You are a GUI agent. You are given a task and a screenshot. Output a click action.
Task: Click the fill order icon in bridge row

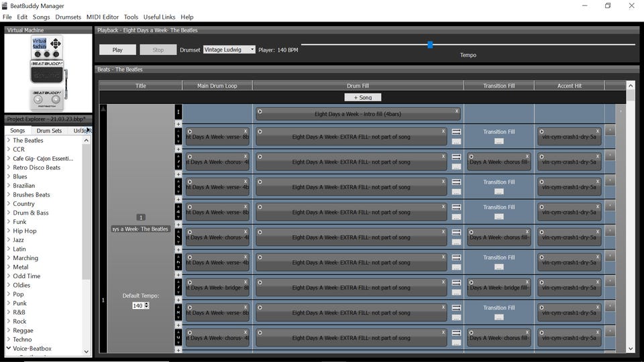pyautogui.click(x=456, y=283)
